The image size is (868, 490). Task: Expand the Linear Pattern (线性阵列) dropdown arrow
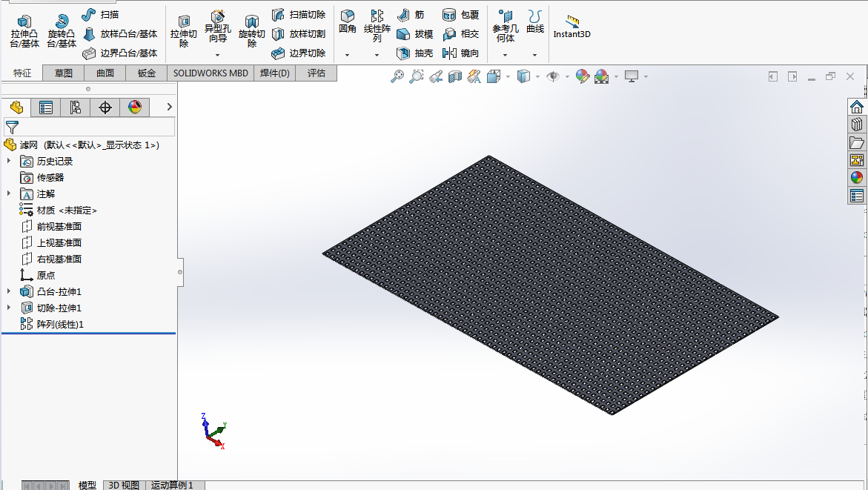(377, 55)
